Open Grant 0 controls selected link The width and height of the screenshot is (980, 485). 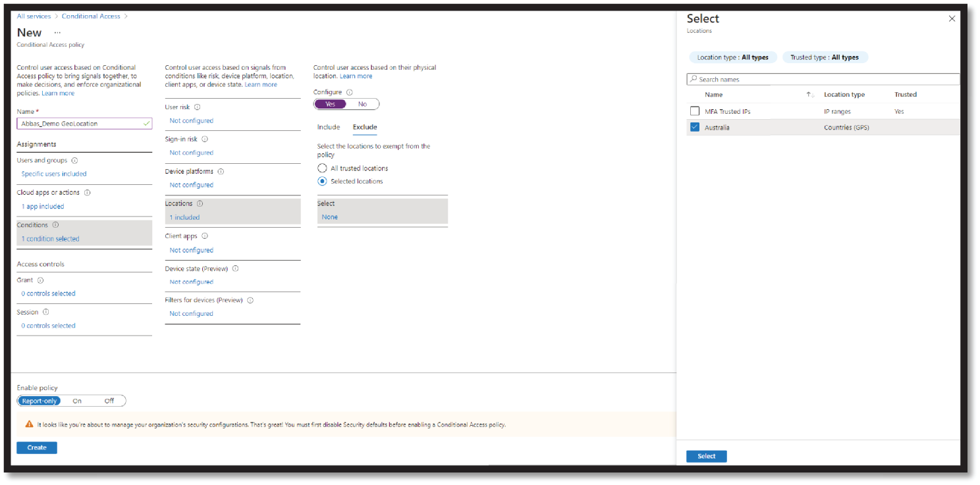(x=48, y=294)
